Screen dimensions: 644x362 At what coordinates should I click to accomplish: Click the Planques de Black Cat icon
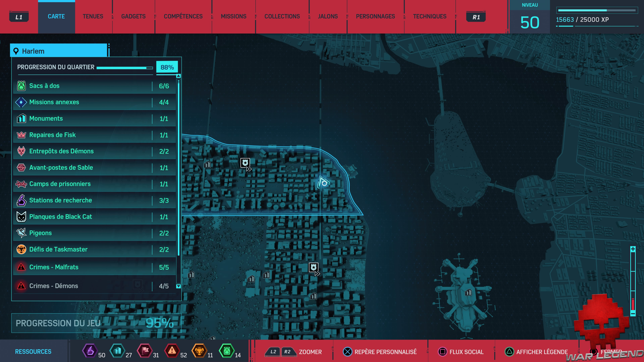(x=21, y=217)
